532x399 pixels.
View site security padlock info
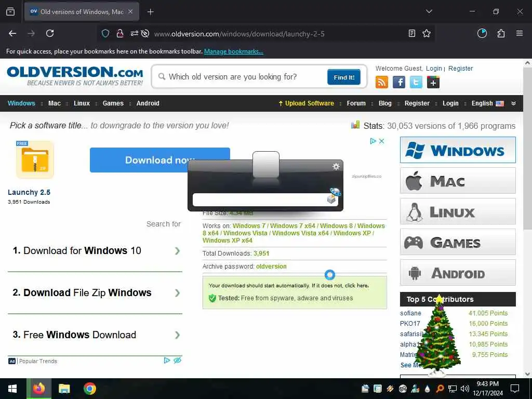click(x=120, y=33)
